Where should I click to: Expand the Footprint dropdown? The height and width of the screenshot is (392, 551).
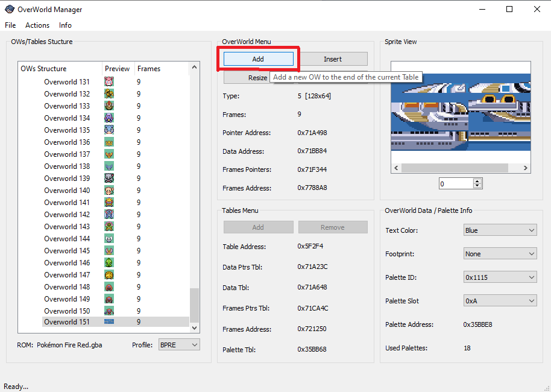[x=500, y=254]
